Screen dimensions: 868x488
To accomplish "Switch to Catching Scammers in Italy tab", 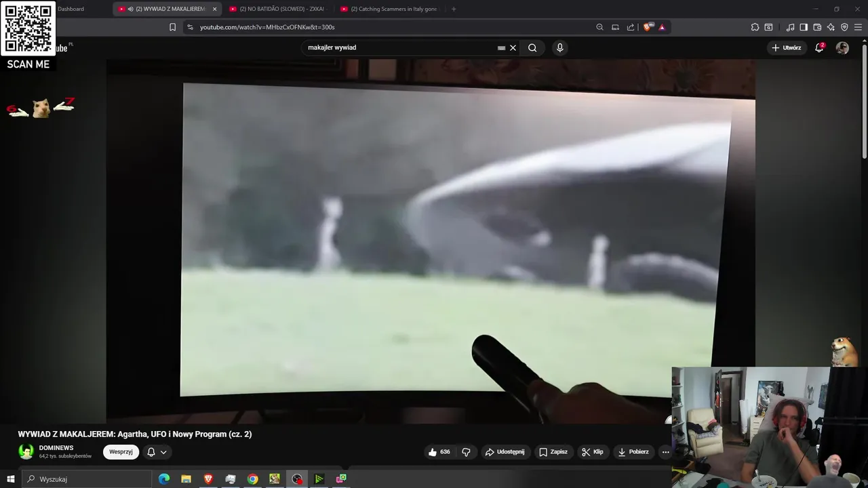I will pyautogui.click(x=389, y=9).
